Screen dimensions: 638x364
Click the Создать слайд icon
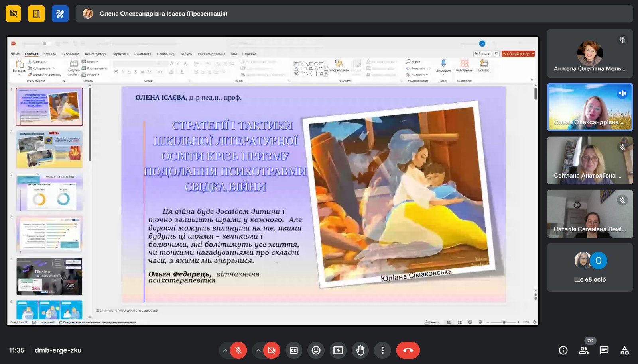click(x=74, y=63)
